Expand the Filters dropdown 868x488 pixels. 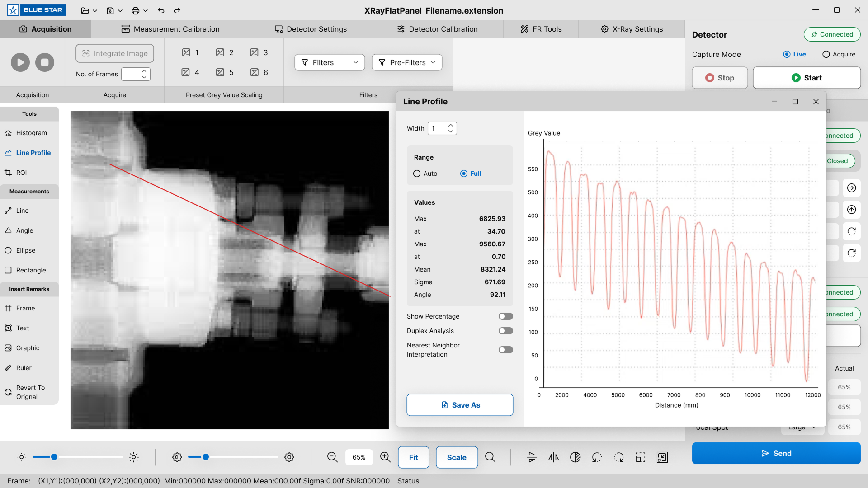point(330,62)
